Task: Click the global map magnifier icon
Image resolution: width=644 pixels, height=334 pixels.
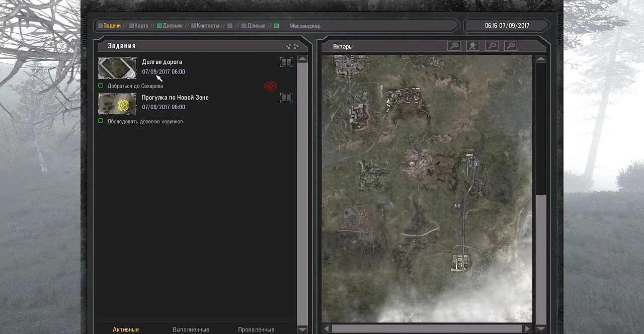Action: click(x=454, y=46)
